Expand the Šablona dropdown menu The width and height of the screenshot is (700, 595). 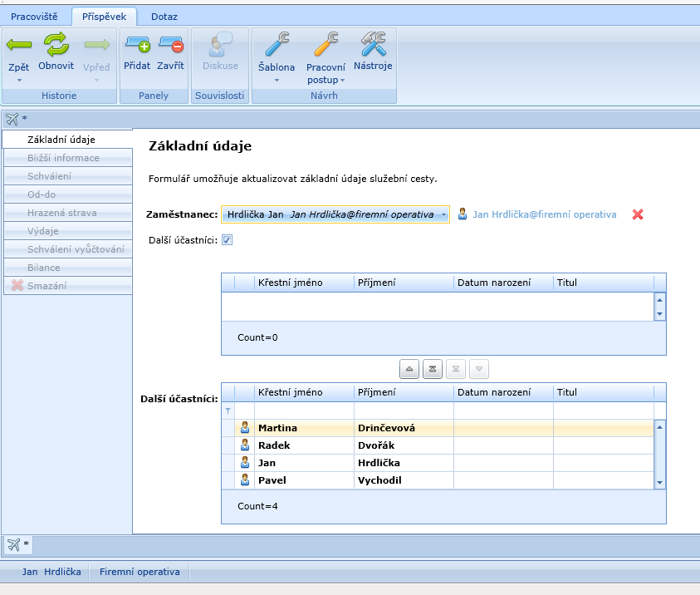click(277, 81)
